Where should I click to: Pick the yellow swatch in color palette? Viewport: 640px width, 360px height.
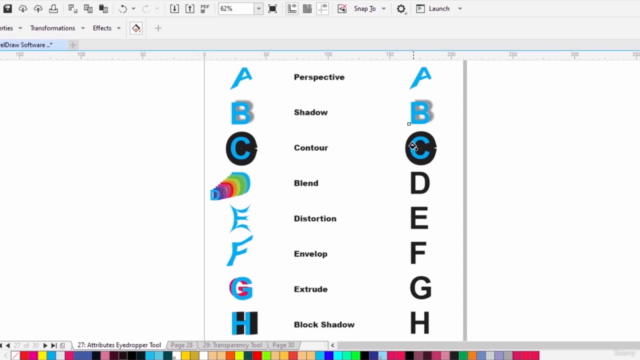[42, 356]
